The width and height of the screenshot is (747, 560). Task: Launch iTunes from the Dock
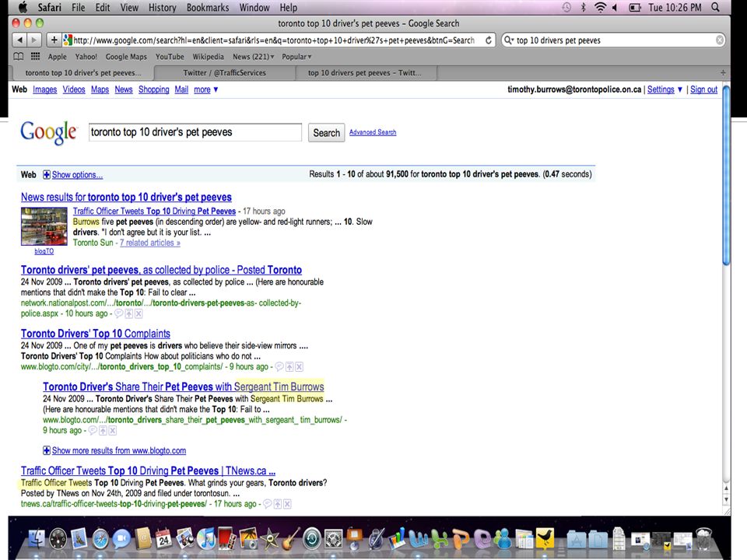(x=206, y=539)
